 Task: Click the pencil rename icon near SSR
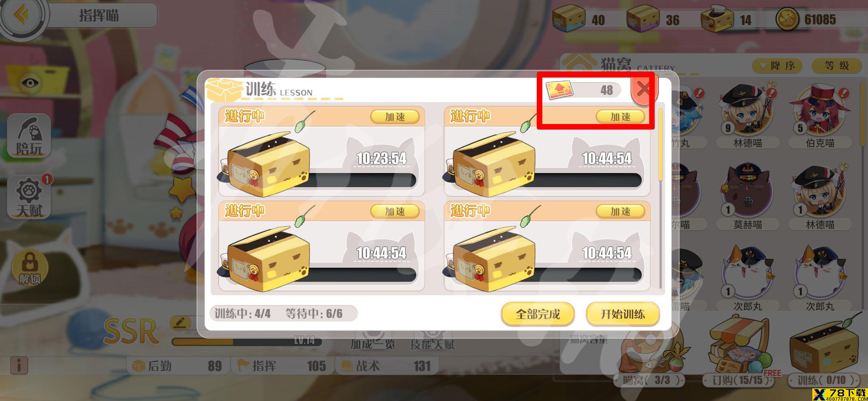click(x=181, y=323)
